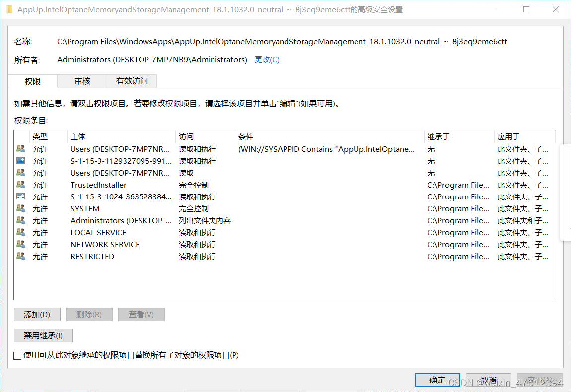This screenshot has height=392, width=571.
Task: Click 此文件夹和子... applies-to cell
Action: [x=522, y=221]
